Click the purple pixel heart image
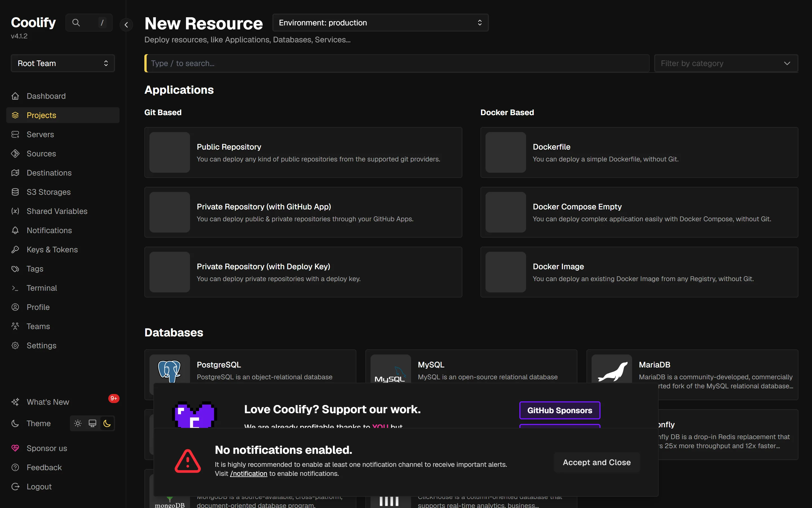This screenshot has height=508, width=812. click(194, 414)
